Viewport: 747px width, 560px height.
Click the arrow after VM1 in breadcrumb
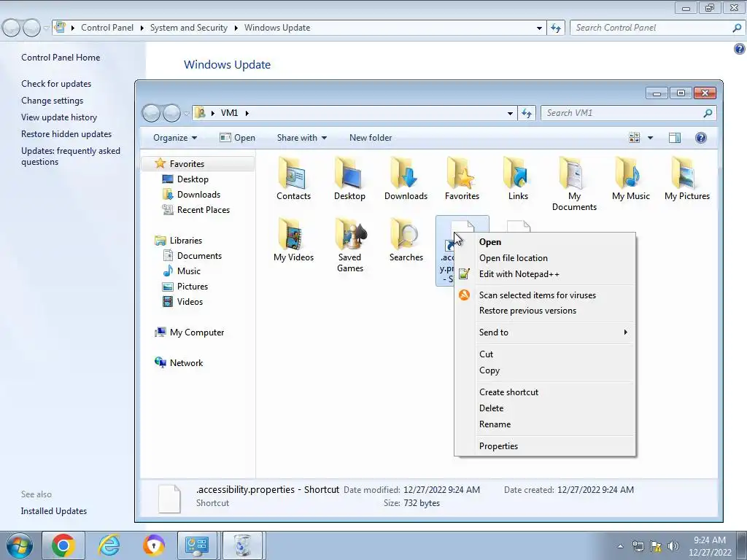(247, 113)
